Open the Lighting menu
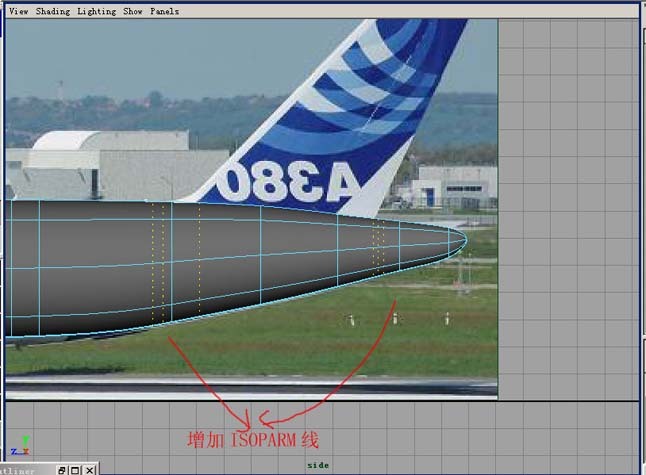The height and width of the screenshot is (475, 646). 97,12
